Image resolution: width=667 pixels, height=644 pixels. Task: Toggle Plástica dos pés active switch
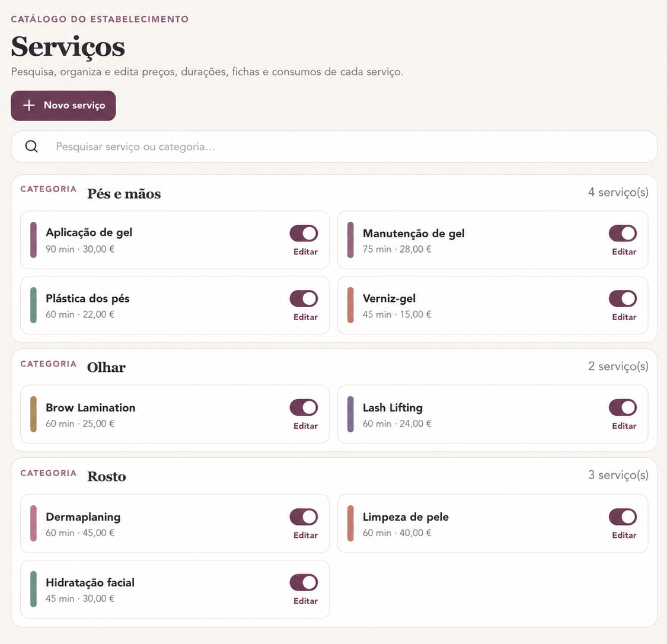click(x=304, y=299)
